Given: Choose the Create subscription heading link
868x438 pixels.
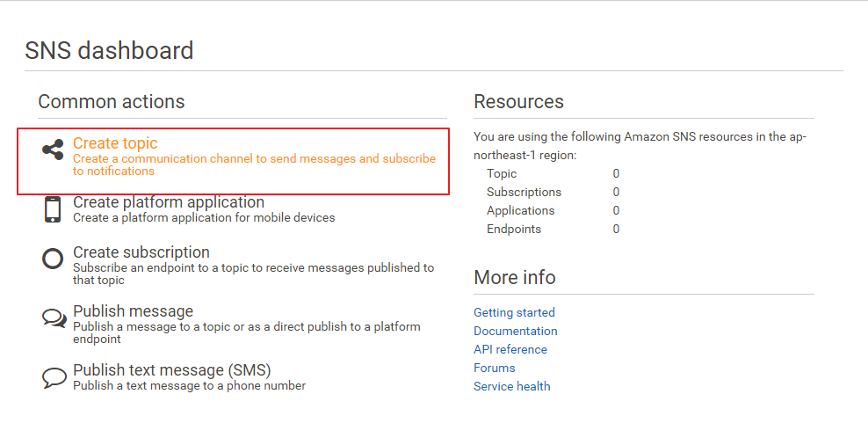Looking at the screenshot, I should click(141, 252).
